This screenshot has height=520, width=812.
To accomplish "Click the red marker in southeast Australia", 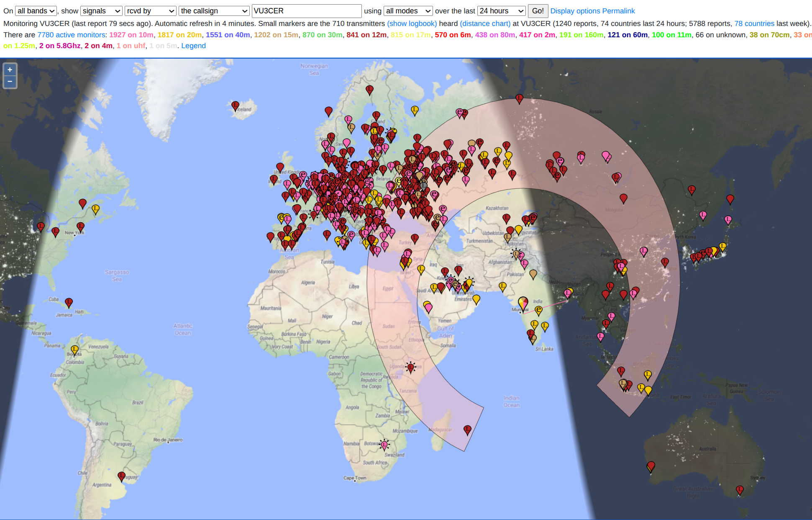I will (740, 489).
